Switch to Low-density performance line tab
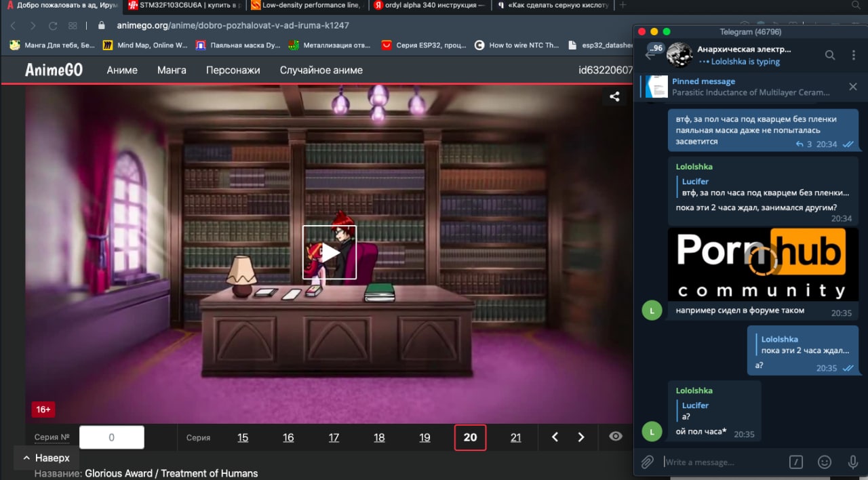This screenshot has width=868, height=480. pyautogui.click(x=306, y=5)
